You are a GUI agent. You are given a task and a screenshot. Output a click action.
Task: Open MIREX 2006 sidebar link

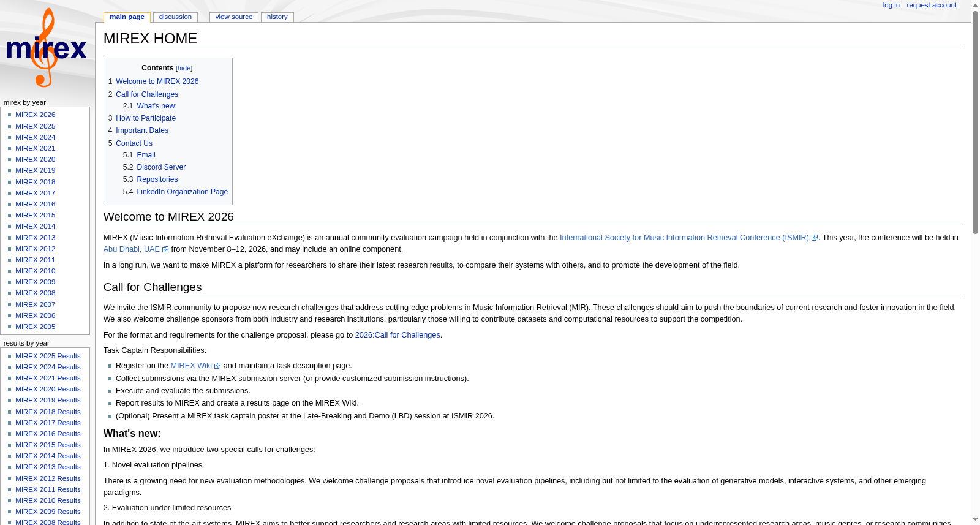tap(36, 315)
